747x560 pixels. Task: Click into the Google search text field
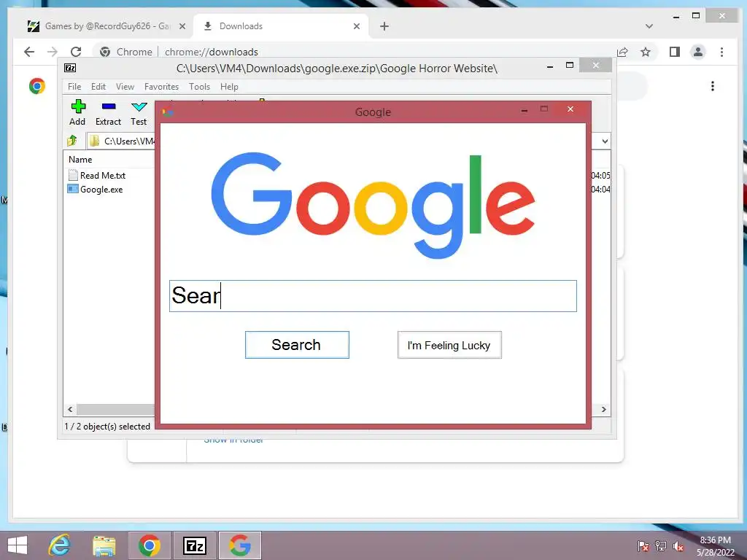(x=373, y=296)
